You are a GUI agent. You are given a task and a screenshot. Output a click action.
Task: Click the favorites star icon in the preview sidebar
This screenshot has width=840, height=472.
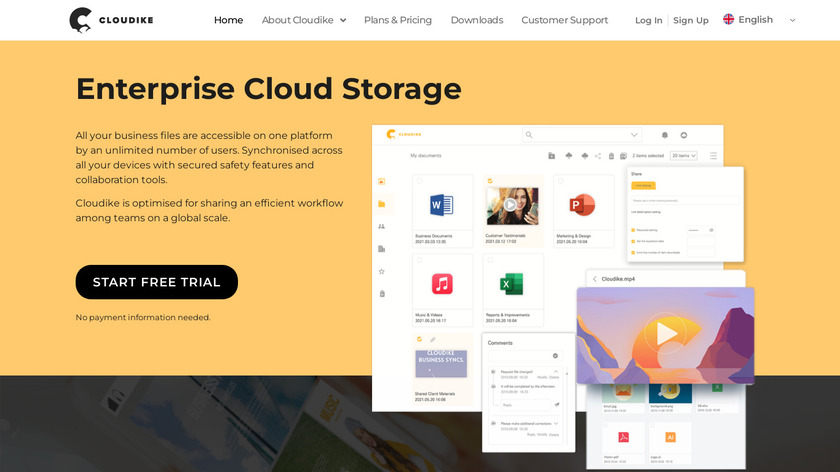point(381,272)
